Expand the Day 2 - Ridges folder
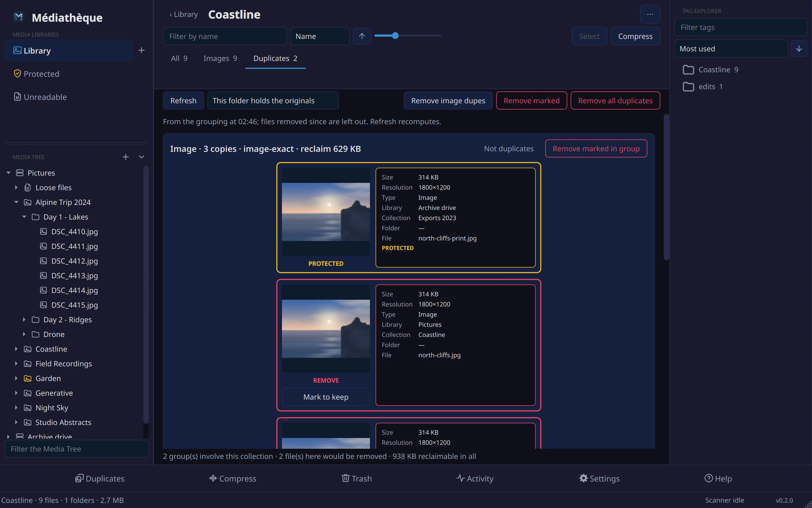 tap(24, 319)
